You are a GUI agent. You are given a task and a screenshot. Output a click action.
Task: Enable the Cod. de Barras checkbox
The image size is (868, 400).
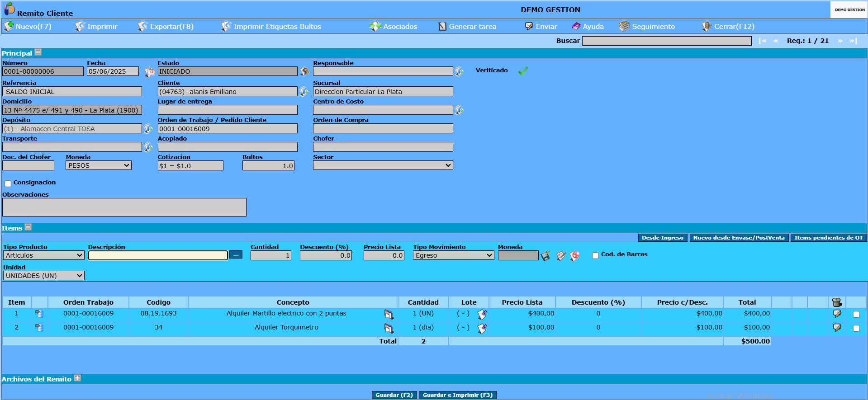[595, 255]
